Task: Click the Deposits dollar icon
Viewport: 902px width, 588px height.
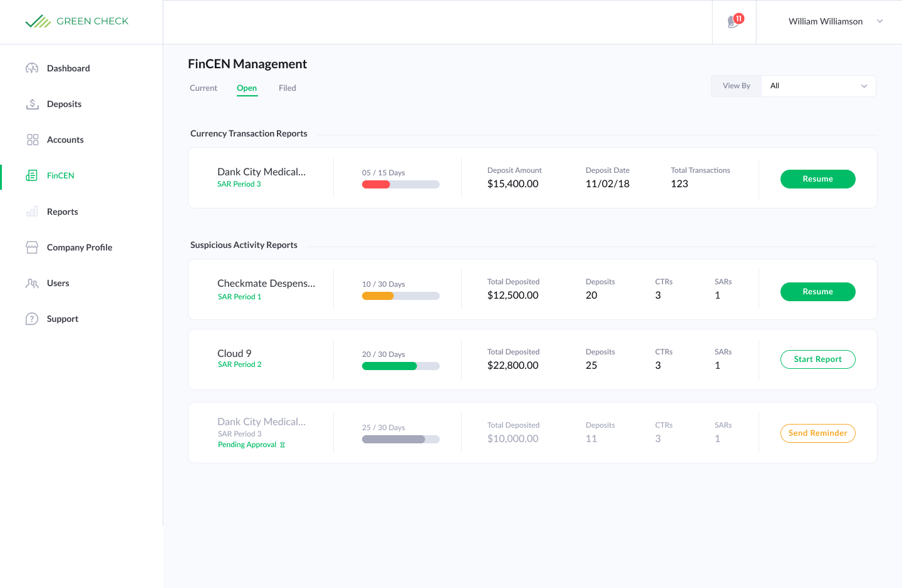Action: (32, 104)
